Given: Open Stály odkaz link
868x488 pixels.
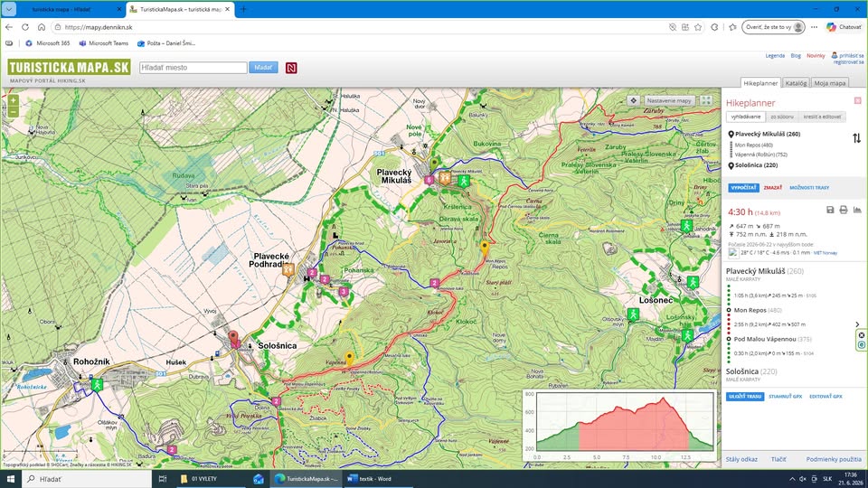Looking at the screenshot, I should click(x=741, y=459).
